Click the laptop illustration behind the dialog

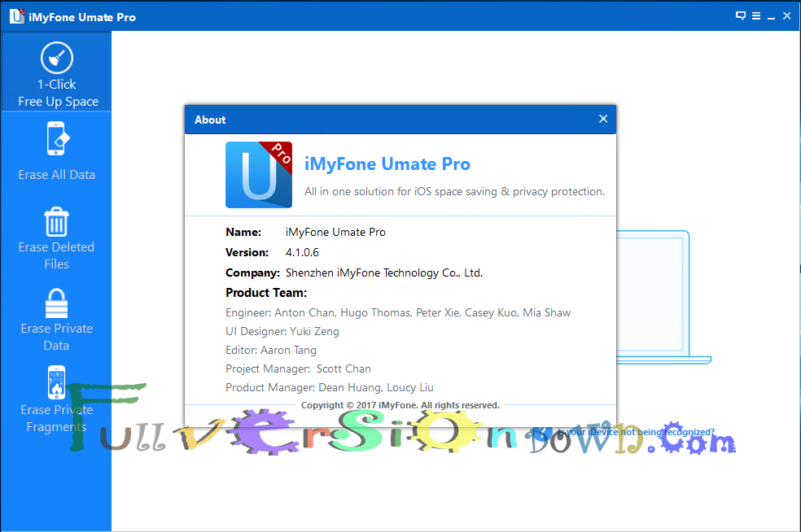click(x=663, y=297)
